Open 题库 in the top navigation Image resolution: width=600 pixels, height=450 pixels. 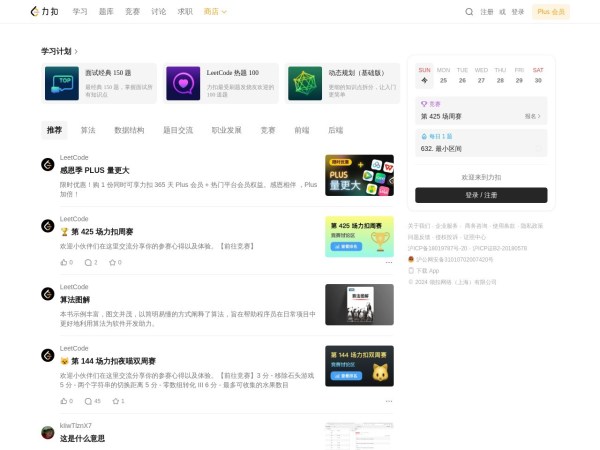106,12
